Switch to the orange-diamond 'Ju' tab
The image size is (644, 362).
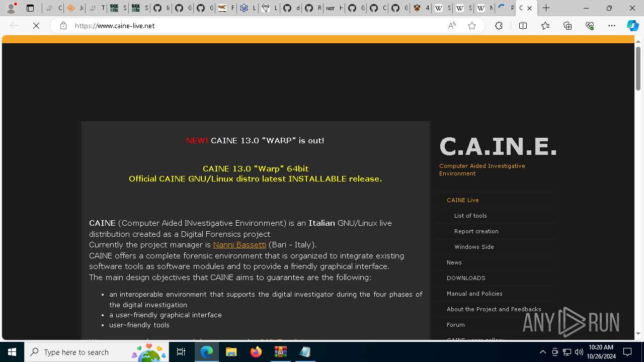click(x=74, y=8)
